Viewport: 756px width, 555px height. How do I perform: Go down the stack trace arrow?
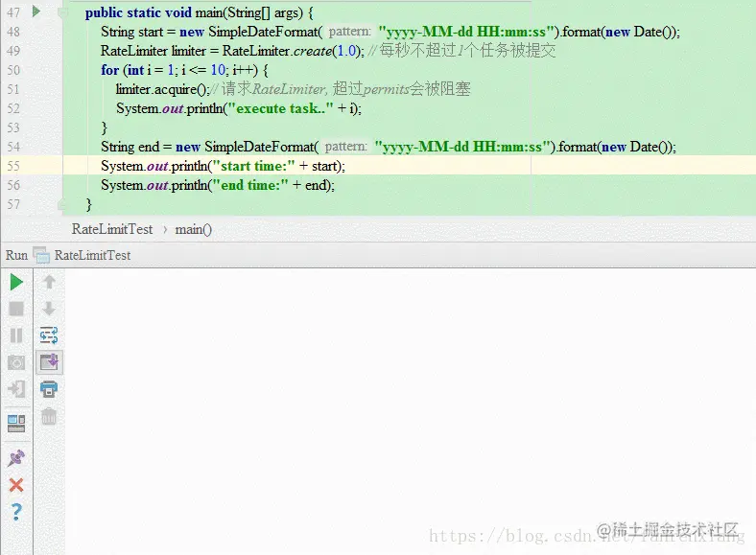pos(49,309)
